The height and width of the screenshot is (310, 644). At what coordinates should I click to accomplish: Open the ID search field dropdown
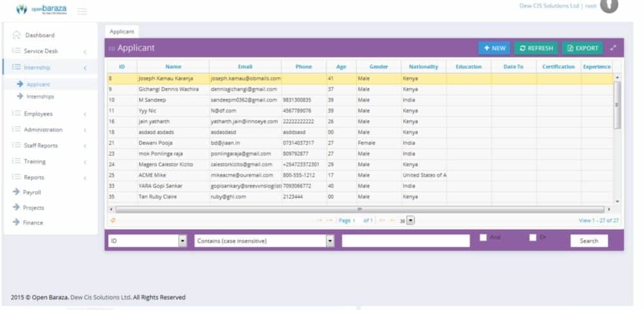click(182, 241)
